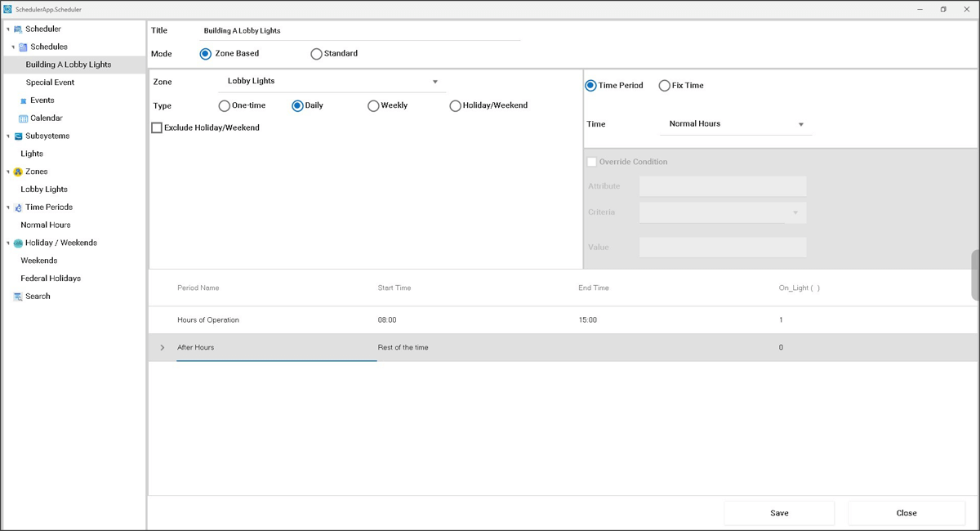Open the Calendar icon in sidebar
Image resolution: width=980 pixels, height=531 pixels.
pyautogui.click(x=23, y=118)
